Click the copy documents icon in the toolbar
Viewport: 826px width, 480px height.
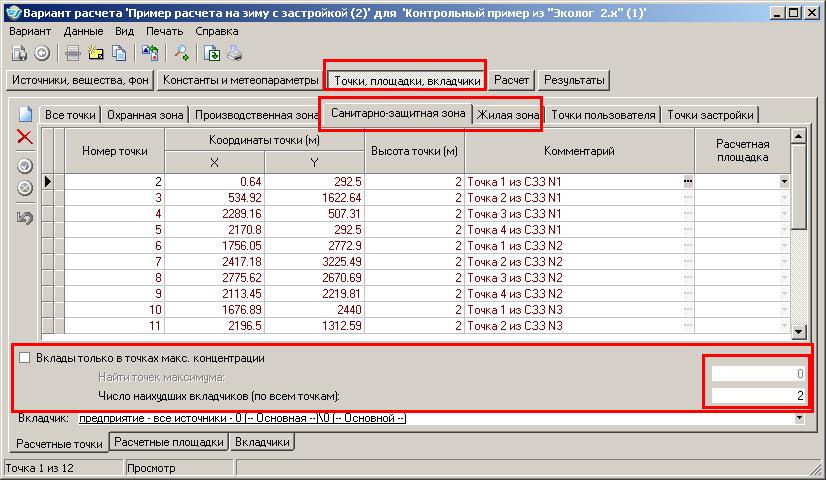pyautogui.click(x=121, y=54)
